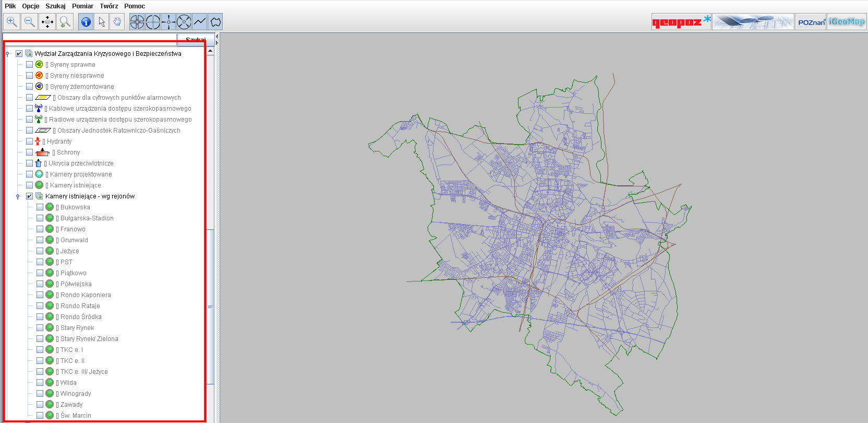The width and height of the screenshot is (868, 423).
Task: Select the polyline measurement tool
Action: 199,22
